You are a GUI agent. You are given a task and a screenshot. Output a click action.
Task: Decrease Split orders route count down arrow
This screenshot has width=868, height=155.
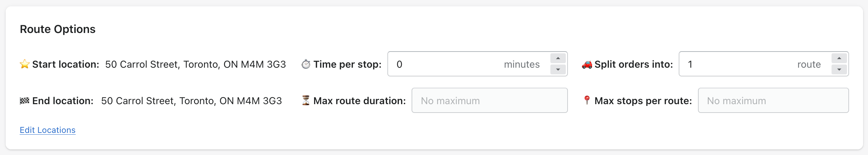(x=839, y=69)
